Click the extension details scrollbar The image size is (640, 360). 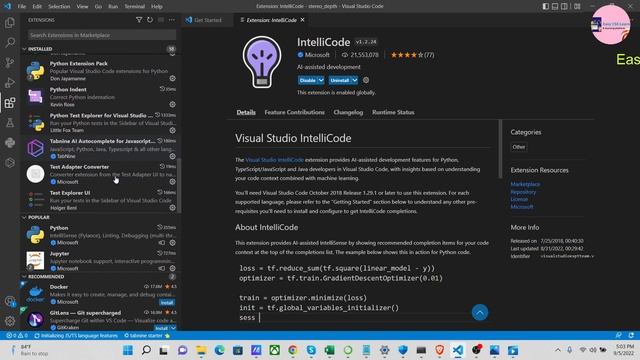(500, 149)
